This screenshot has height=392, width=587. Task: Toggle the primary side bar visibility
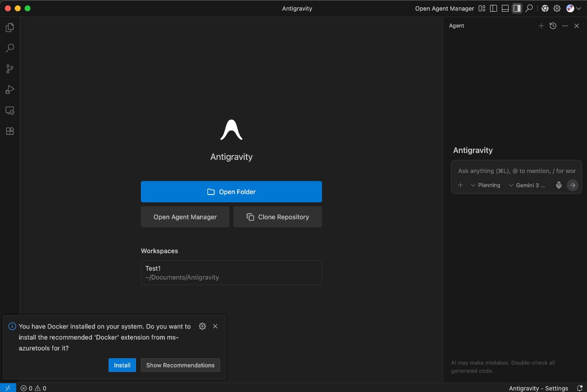[x=494, y=8]
